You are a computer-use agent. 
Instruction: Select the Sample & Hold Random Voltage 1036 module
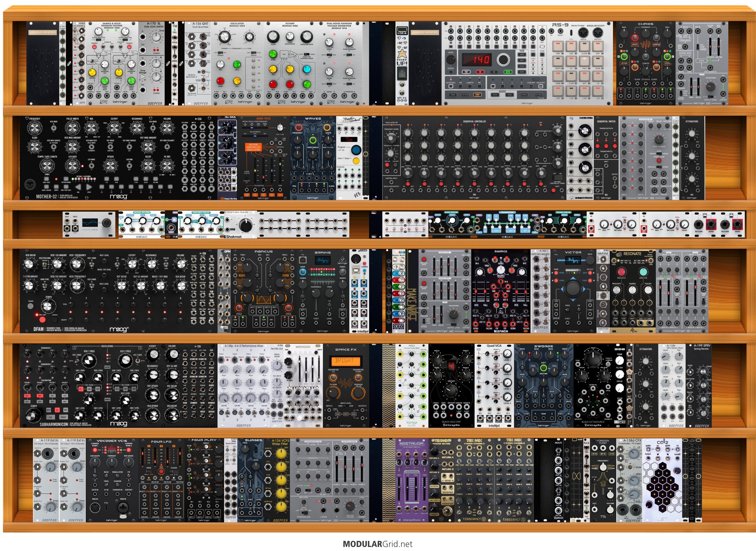click(112, 63)
